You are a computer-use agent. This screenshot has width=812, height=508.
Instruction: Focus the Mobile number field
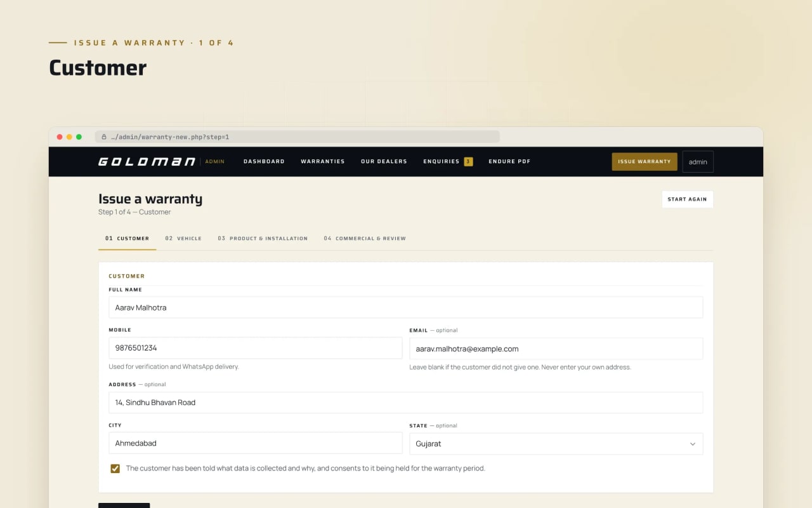[x=255, y=348]
